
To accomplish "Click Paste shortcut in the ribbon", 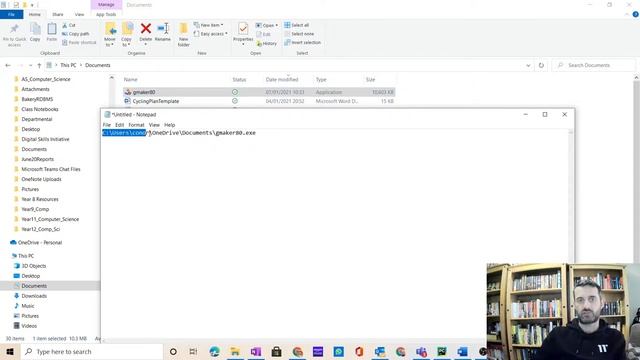I will point(79,42).
